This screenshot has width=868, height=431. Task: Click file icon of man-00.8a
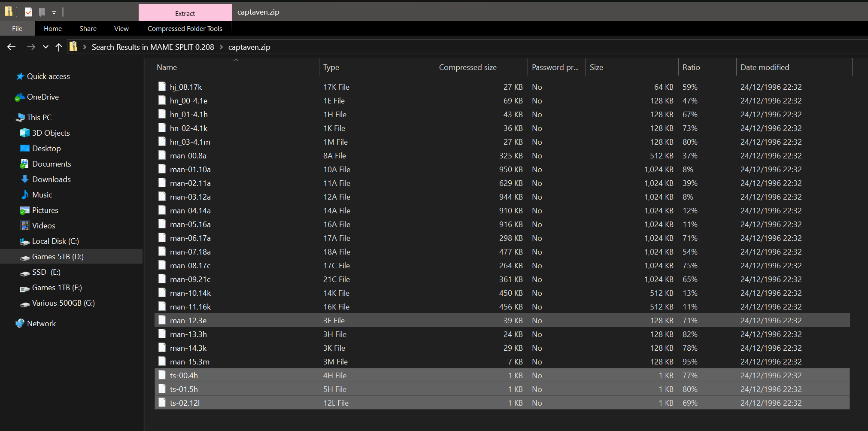tap(162, 155)
